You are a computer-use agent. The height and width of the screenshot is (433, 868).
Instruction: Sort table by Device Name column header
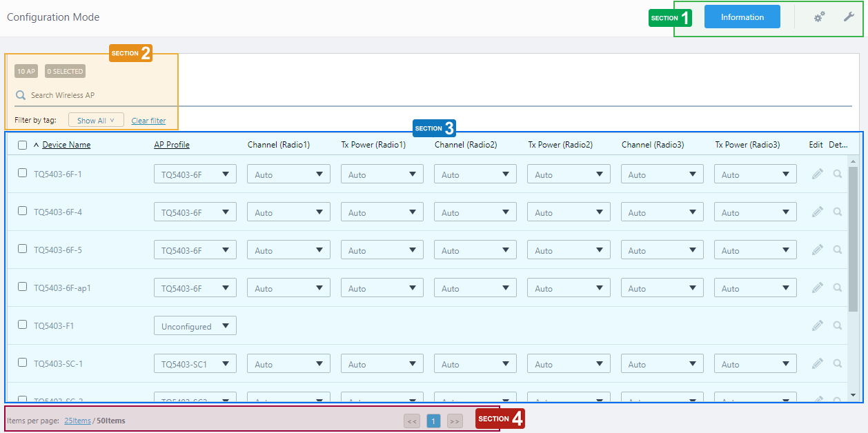click(x=66, y=145)
